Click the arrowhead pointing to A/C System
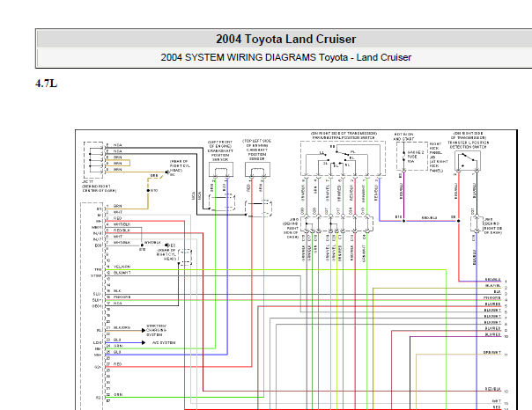This screenshot has height=410, width=532. pyautogui.click(x=144, y=342)
